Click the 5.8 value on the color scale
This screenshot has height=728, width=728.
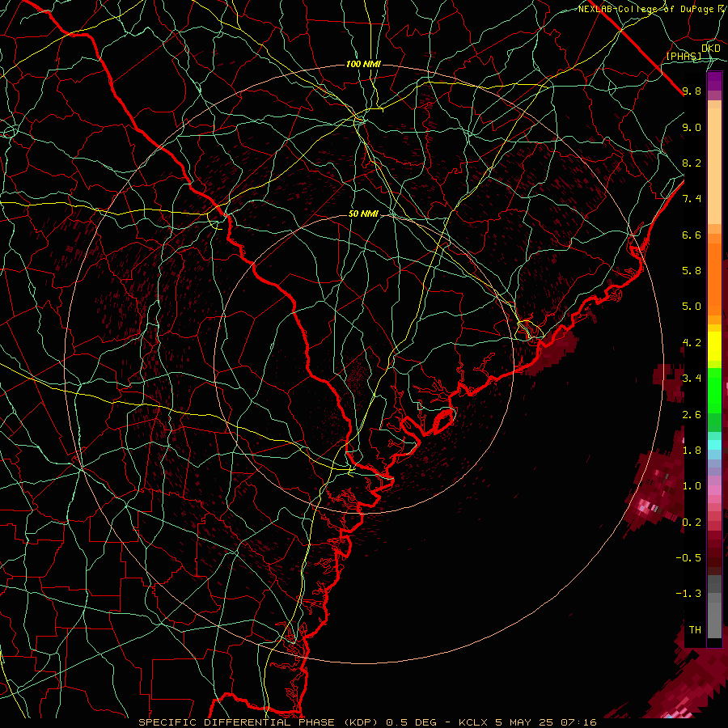click(692, 271)
